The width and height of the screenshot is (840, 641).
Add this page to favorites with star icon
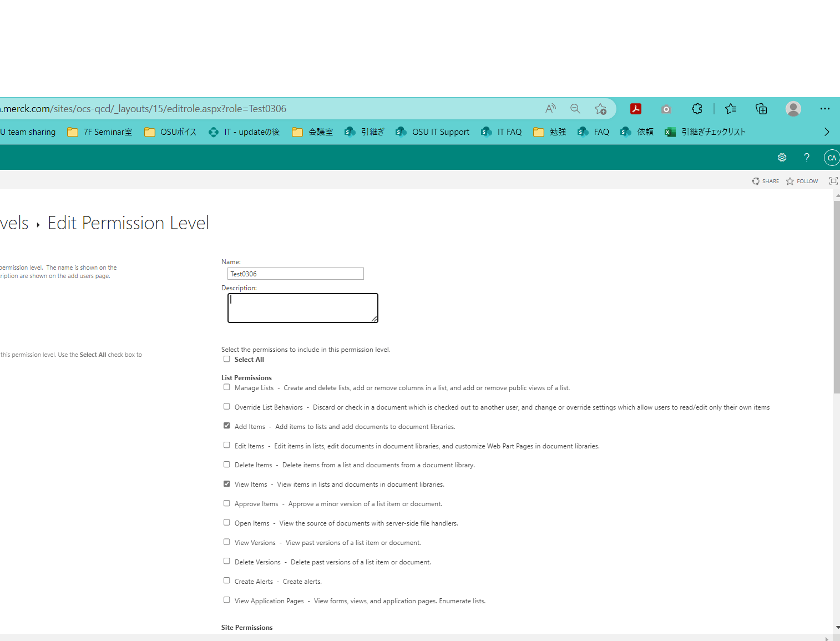click(600, 109)
